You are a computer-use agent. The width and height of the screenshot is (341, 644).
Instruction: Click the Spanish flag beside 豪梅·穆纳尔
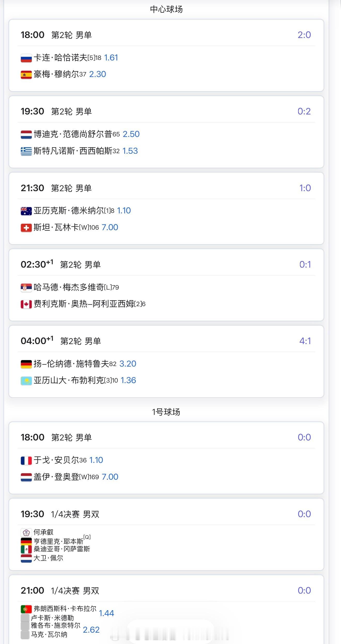point(26,75)
